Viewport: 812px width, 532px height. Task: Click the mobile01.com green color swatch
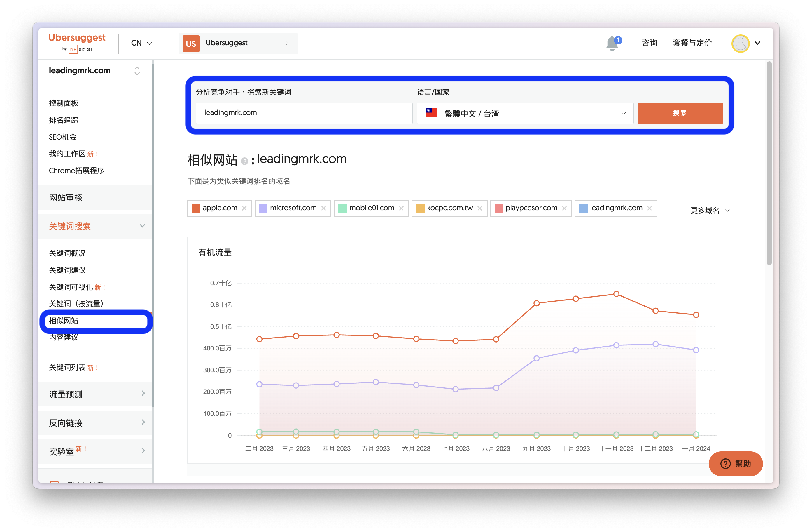[x=342, y=208]
